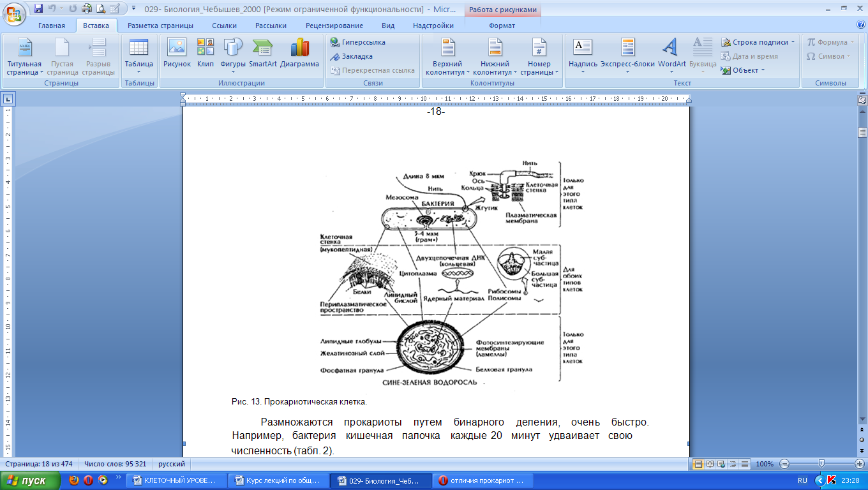Open Верхний колонтитул header dropdown

pos(447,57)
